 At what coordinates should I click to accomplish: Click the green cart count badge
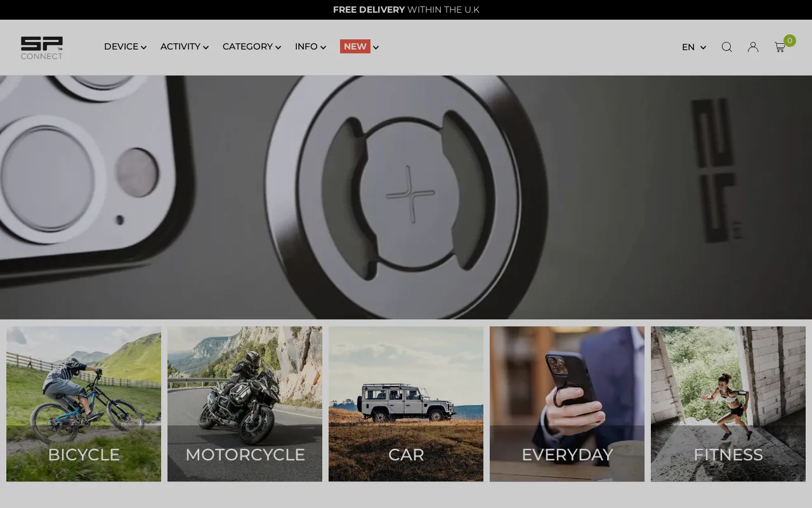coord(790,41)
